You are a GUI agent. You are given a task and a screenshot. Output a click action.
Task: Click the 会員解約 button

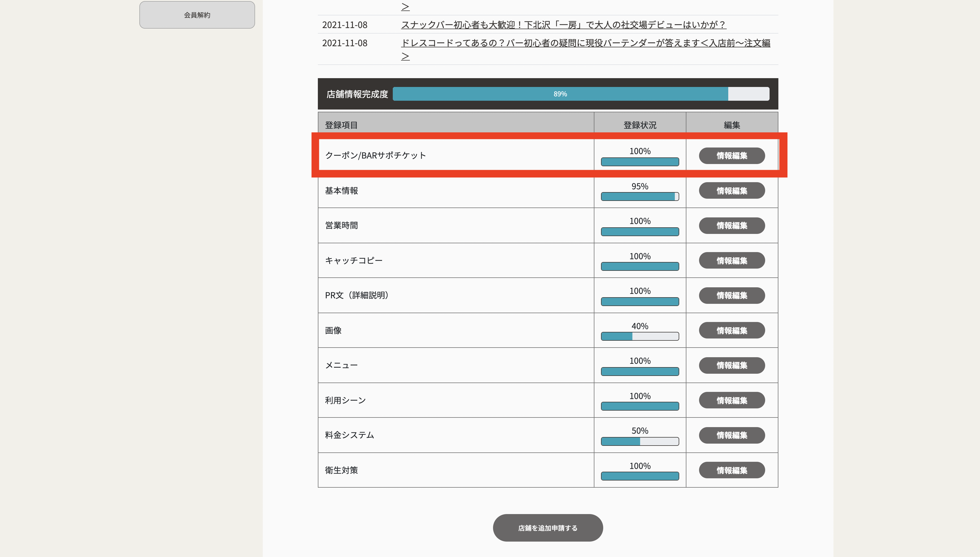click(x=197, y=15)
